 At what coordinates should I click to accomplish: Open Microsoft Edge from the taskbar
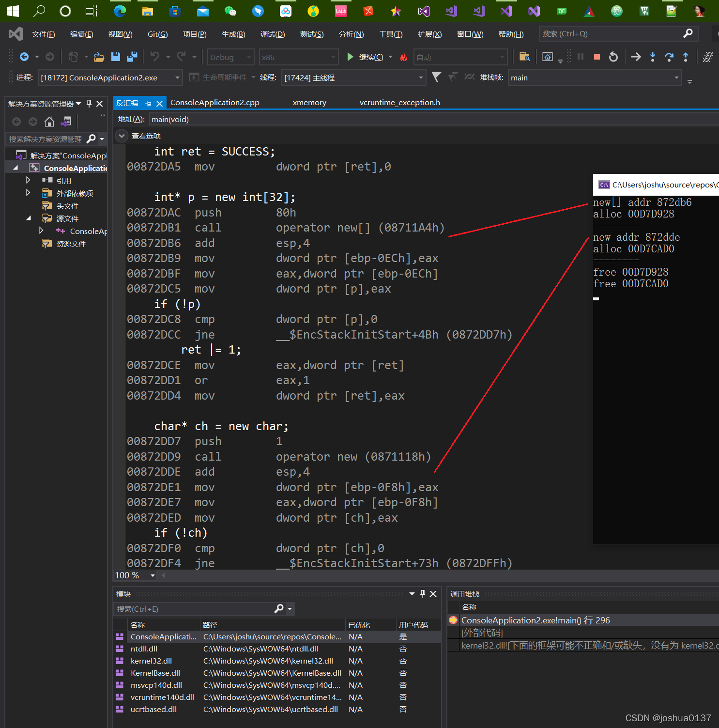pos(120,11)
